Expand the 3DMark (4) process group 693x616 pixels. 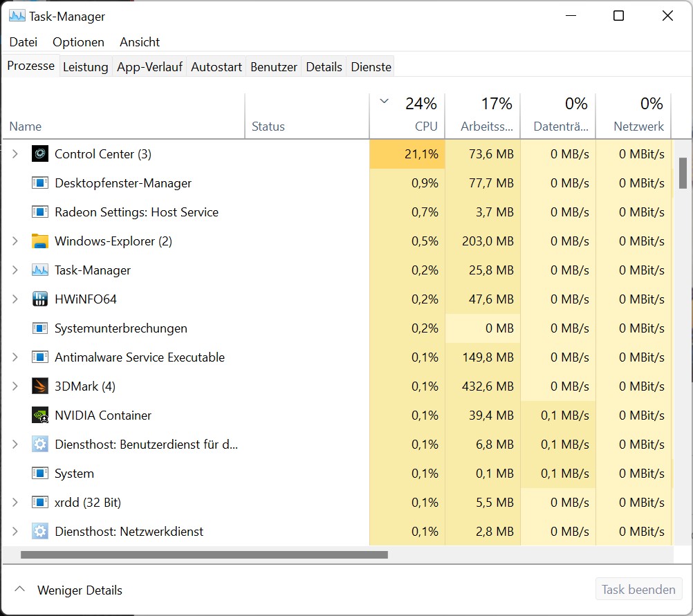(15, 386)
